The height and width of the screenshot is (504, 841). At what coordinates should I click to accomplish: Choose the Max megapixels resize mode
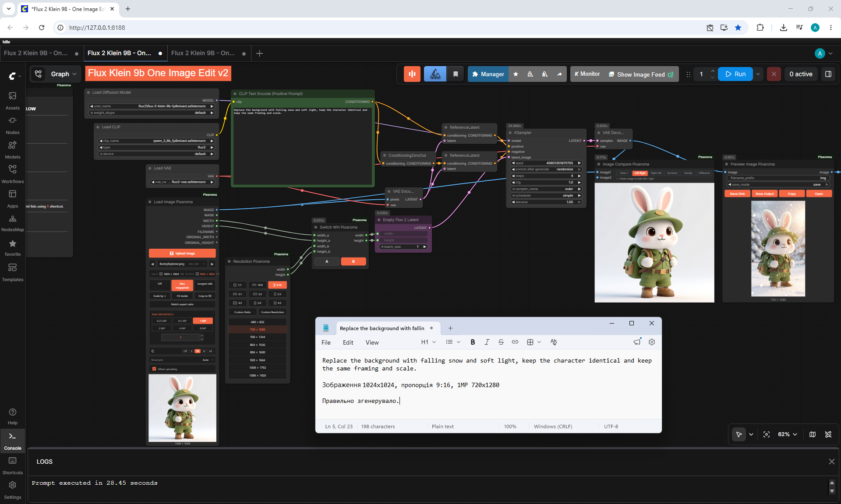pos(182,285)
